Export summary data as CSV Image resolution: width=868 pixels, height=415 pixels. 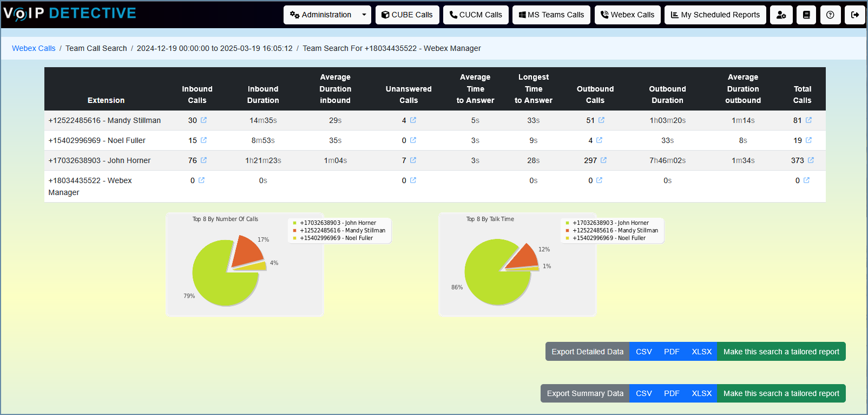click(644, 393)
